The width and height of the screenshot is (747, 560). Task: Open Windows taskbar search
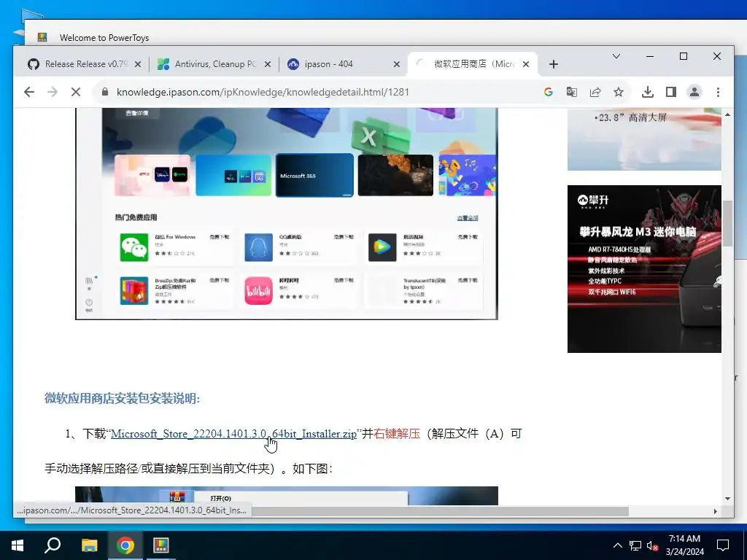click(53, 545)
